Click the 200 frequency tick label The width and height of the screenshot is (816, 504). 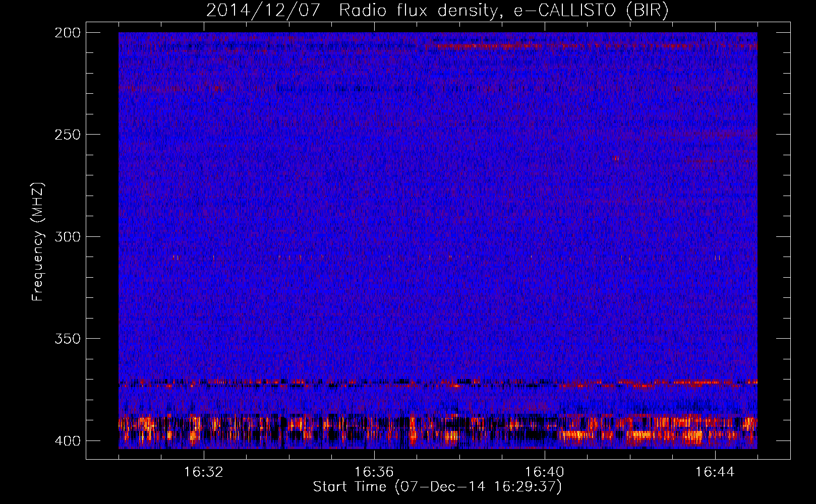[x=68, y=33]
